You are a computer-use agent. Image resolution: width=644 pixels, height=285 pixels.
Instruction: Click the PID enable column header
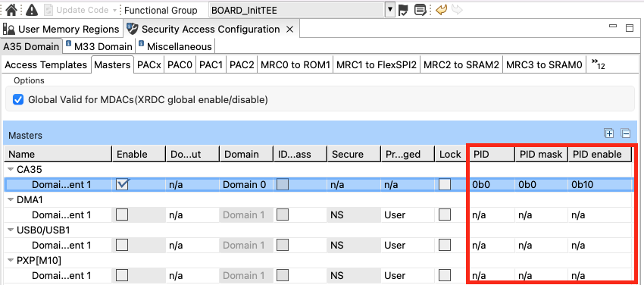point(600,154)
